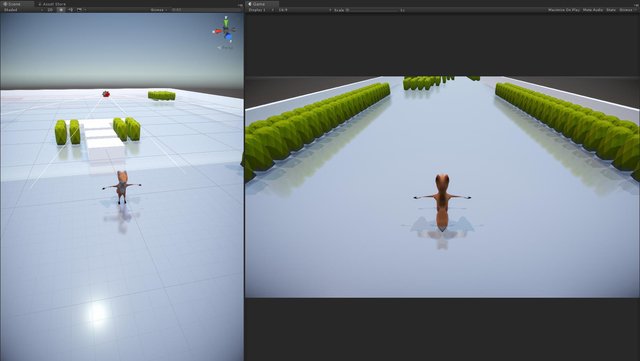Image resolution: width=640 pixels, height=361 pixels.
Task: Select the fox character in Scene view
Action: 122,187
